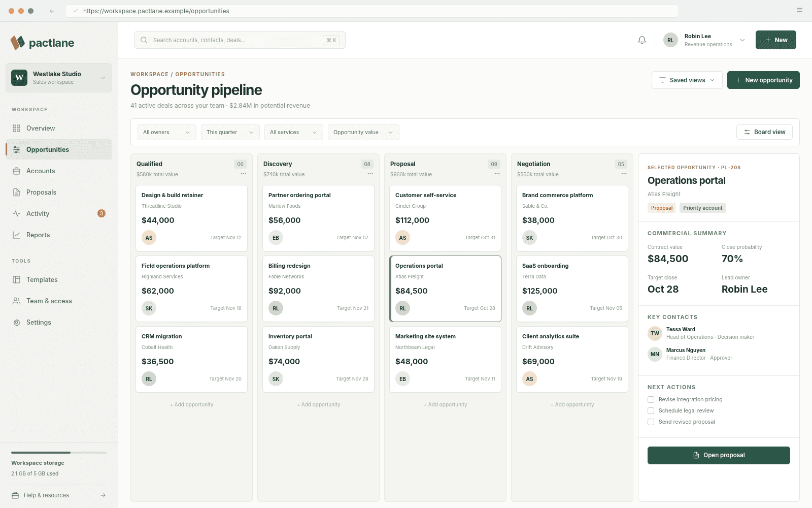Viewport: 812px width, 508px height.
Task: Click the search magnifier icon
Action: tap(144, 40)
